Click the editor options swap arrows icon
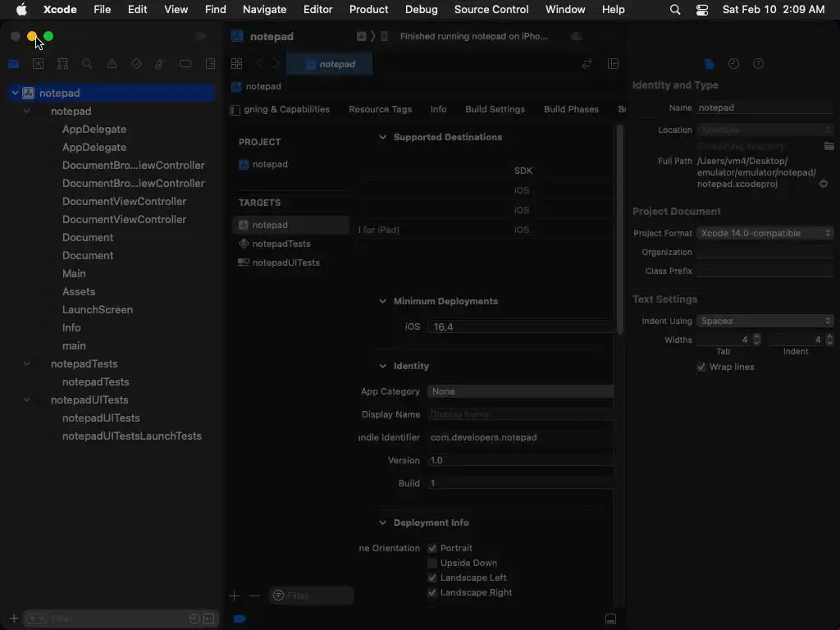Screen dimensions: 840x630 click(x=587, y=64)
